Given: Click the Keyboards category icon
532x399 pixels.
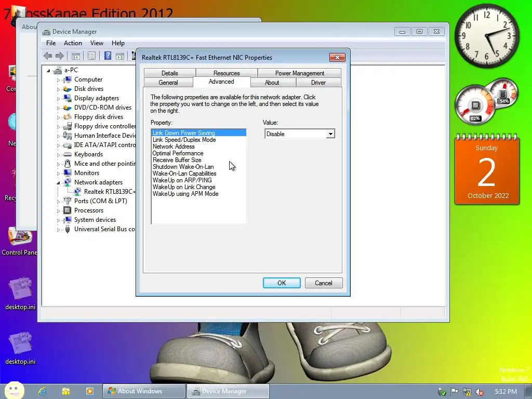Looking at the screenshot, I should click(x=67, y=154).
